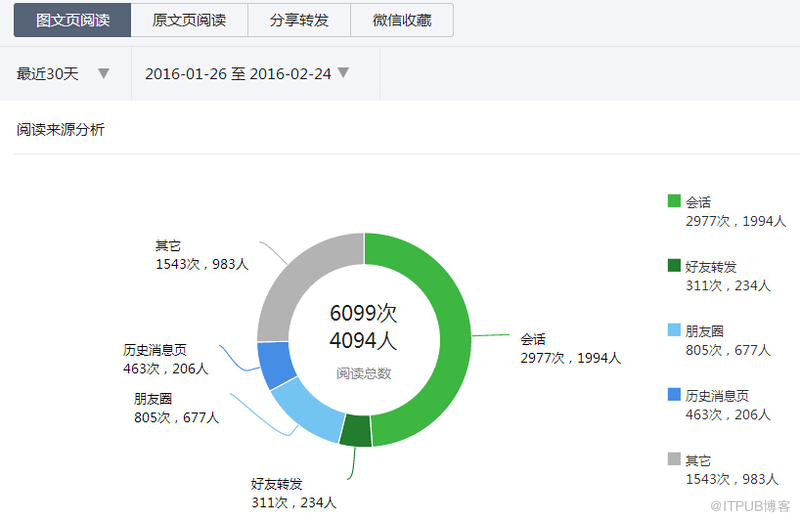Click the 6099次 total reads figure

tap(363, 313)
